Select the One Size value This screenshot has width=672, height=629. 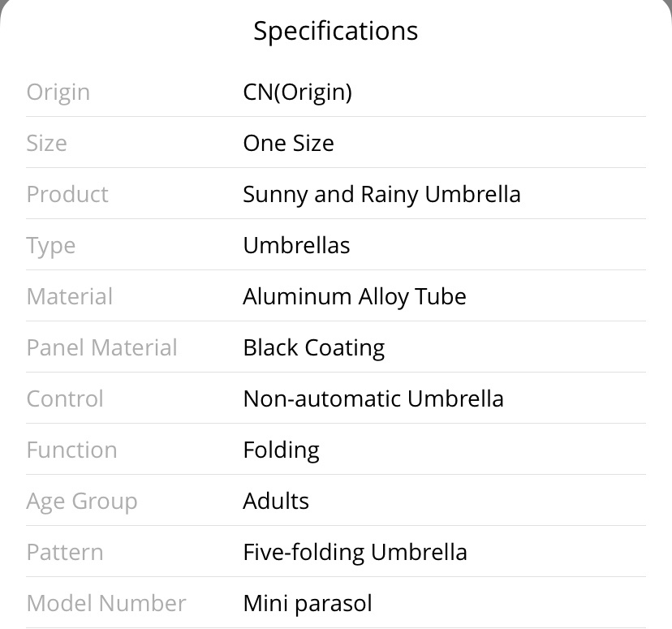click(288, 143)
